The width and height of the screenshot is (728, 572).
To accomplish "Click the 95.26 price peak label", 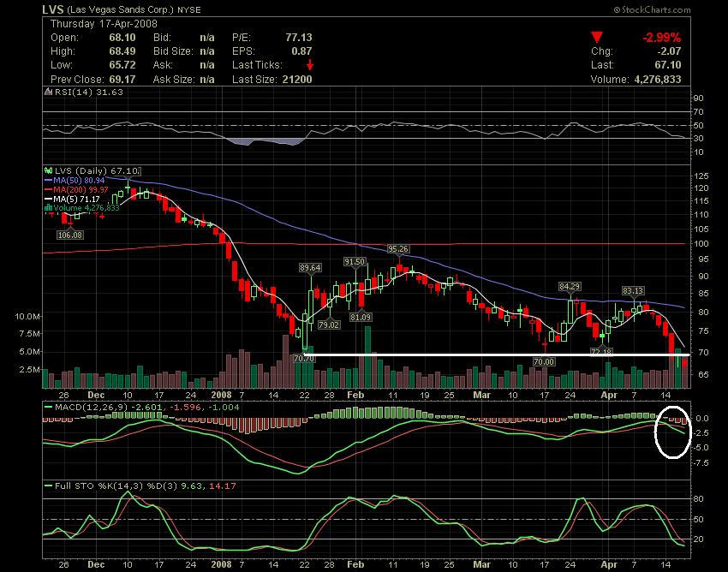I will pyautogui.click(x=398, y=249).
